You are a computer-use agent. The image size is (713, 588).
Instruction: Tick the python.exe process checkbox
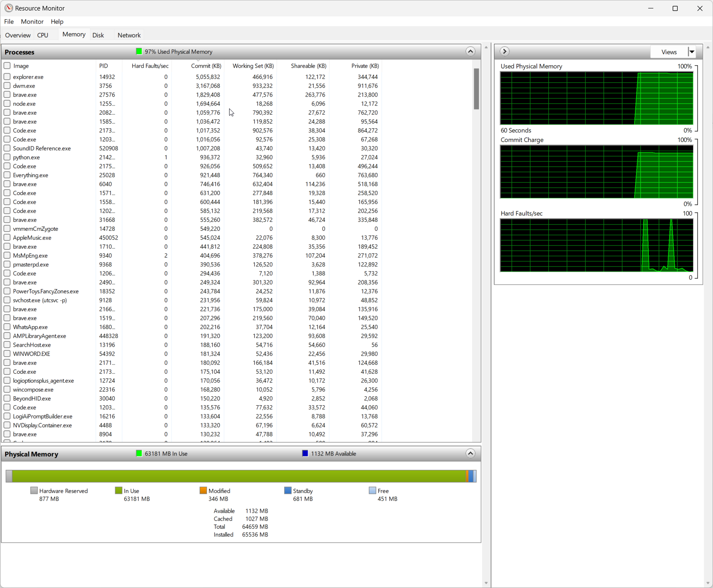pos(7,157)
